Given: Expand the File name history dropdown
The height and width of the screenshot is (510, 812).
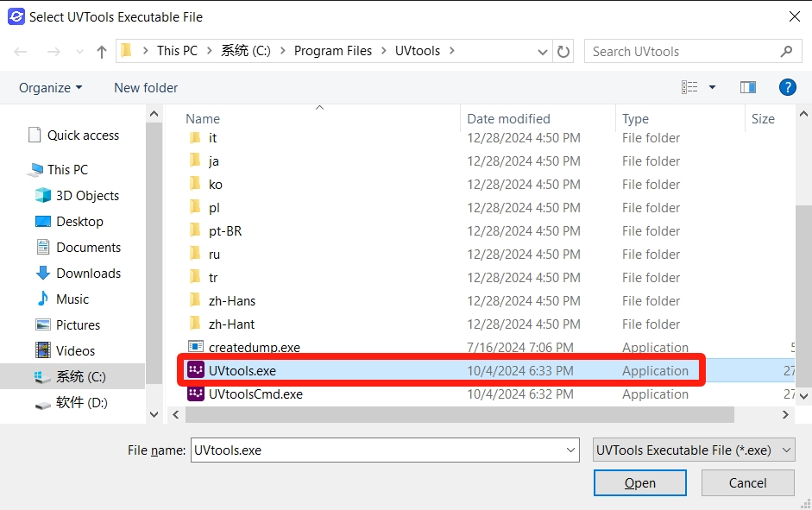Looking at the screenshot, I should (x=570, y=450).
